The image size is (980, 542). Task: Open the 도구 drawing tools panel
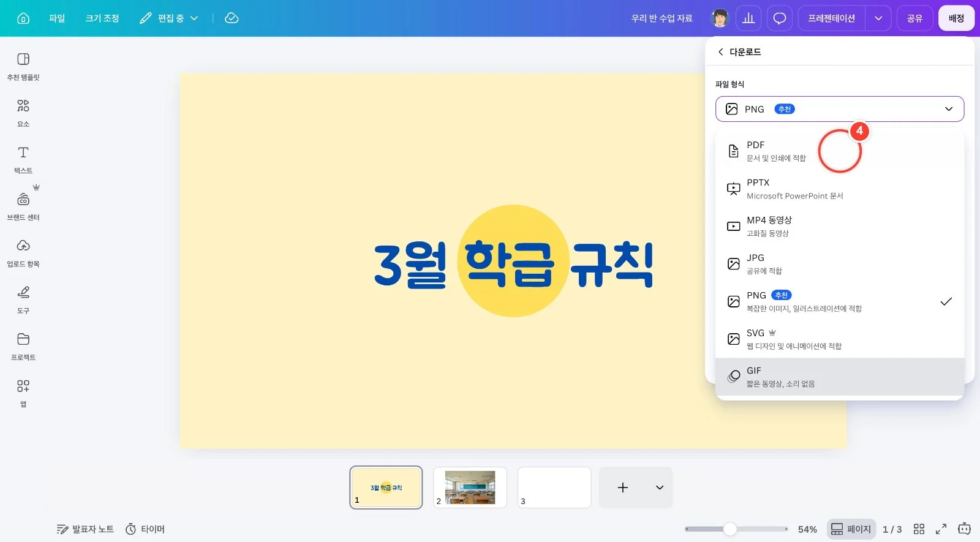click(23, 300)
